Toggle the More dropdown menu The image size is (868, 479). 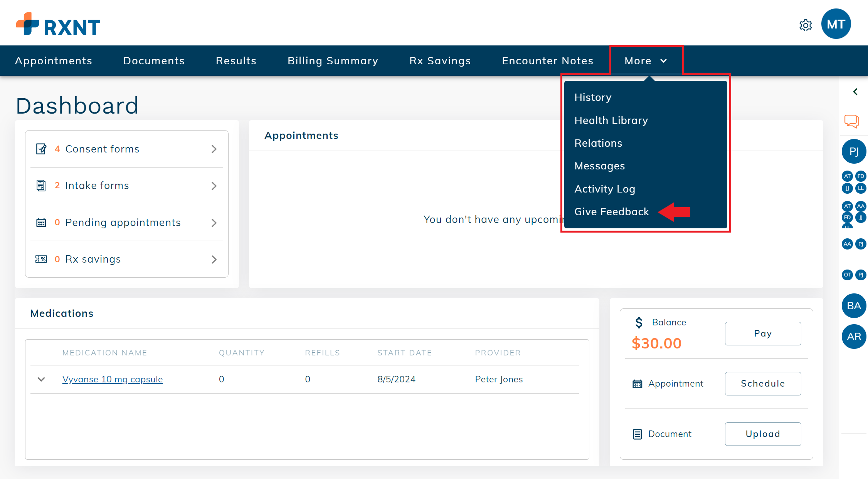coord(646,60)
